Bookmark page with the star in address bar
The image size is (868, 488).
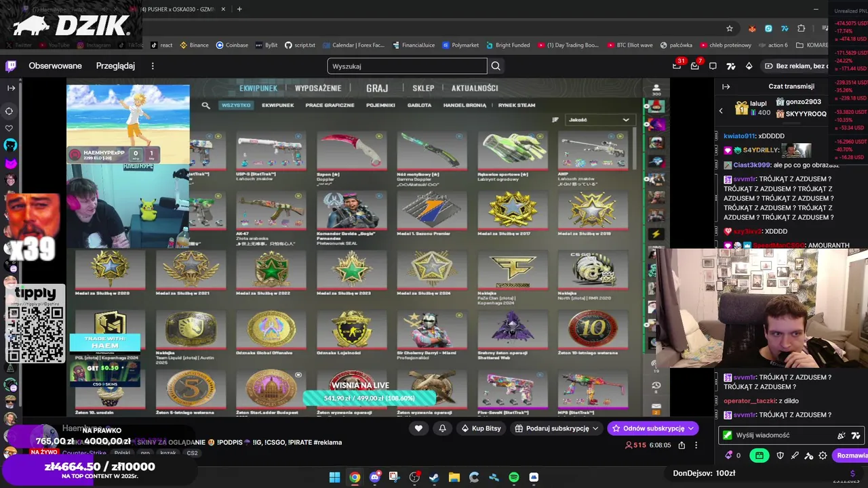(x=730, y=28)
